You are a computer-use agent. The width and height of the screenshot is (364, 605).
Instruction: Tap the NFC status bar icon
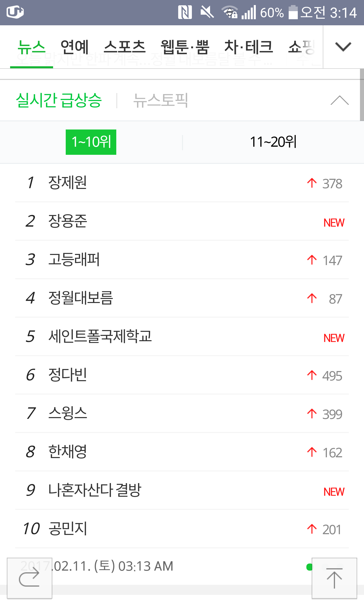click(185, 12)
